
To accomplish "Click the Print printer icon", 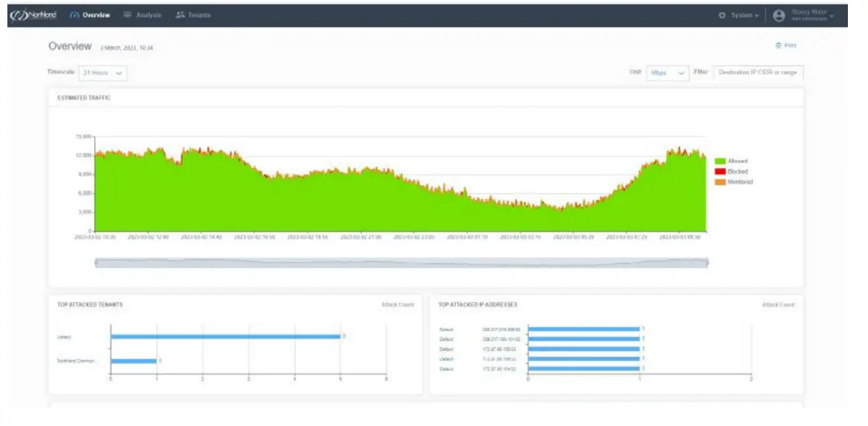I will tap(778, 46).
